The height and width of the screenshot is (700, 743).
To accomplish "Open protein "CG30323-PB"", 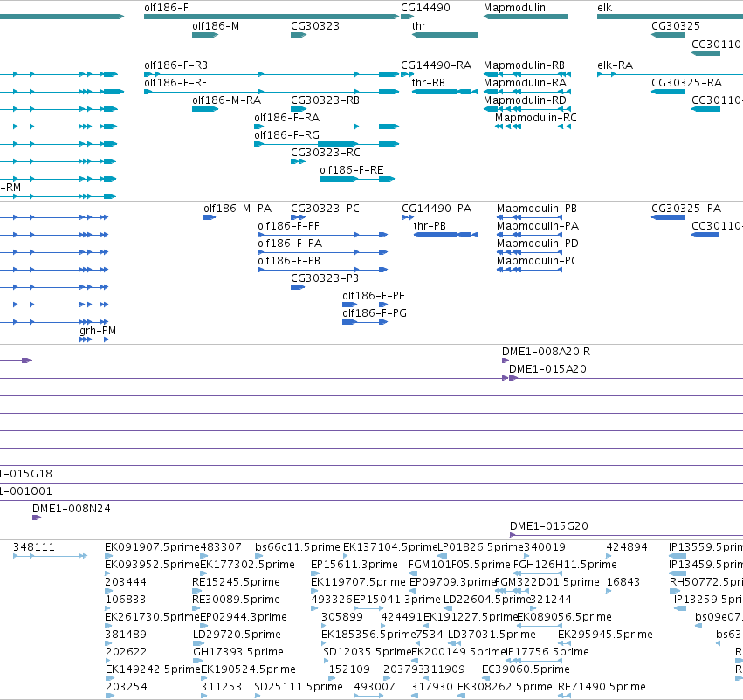I will tap(325, 278).
